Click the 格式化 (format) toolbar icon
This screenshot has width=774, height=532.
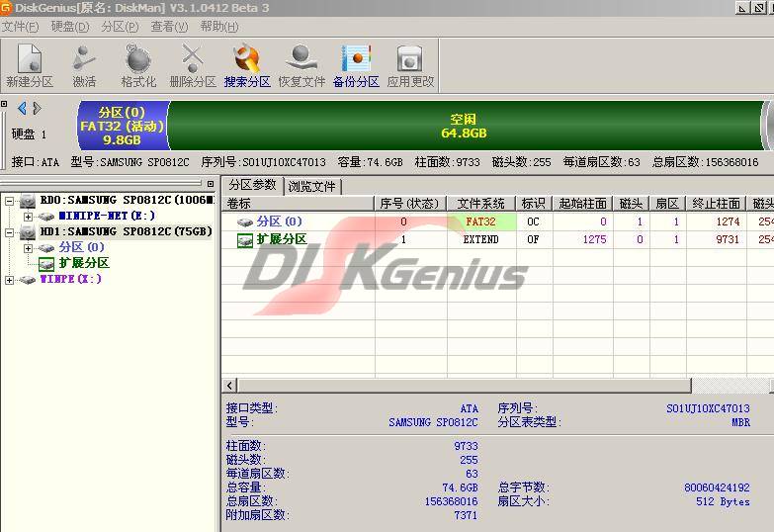[x=138, y=58]
